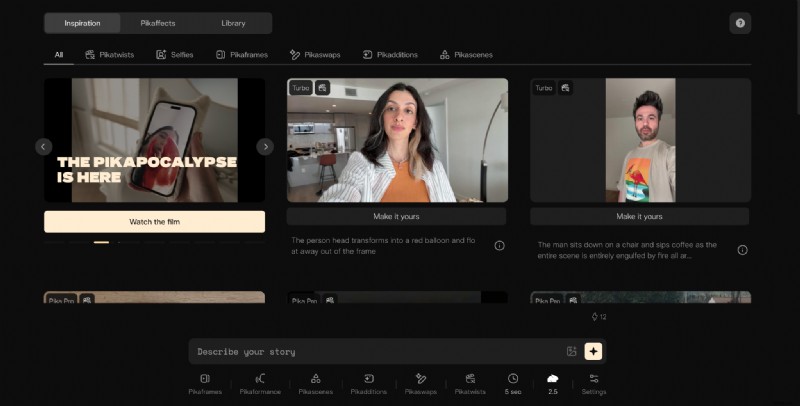Select Pikadditions tool in bottom toolbar
800x406 pixels.
369,384
